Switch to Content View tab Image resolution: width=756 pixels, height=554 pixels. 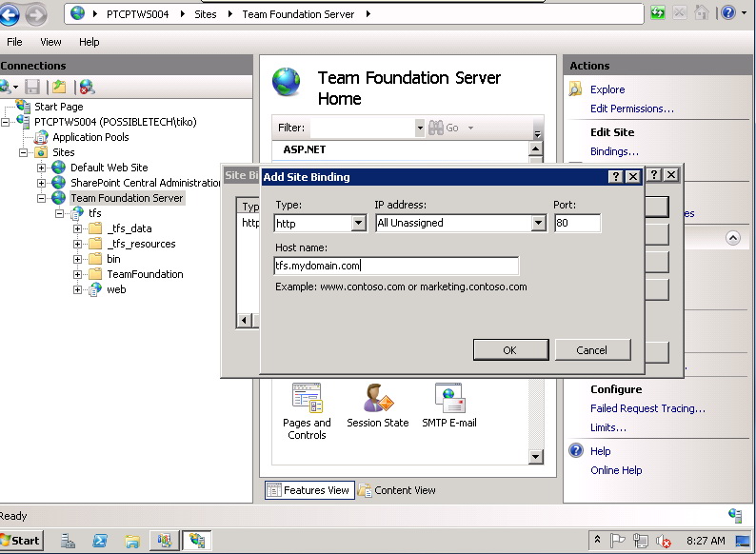click(397, 490)
